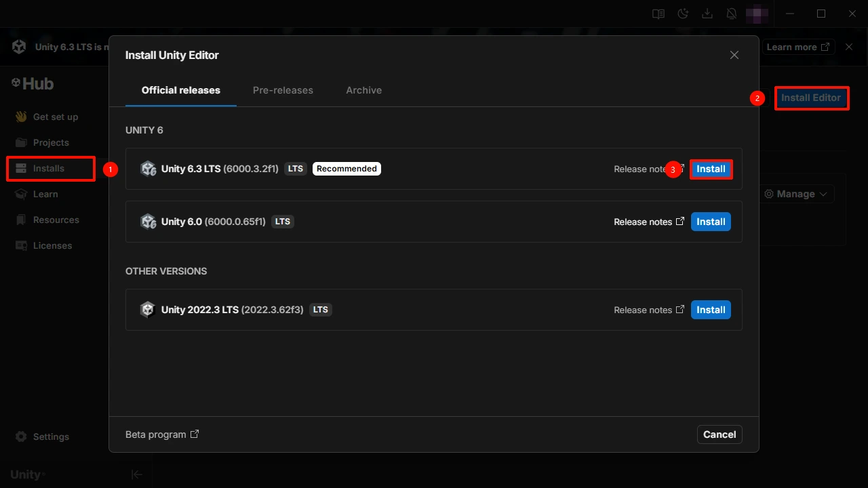This screenshot has height=488, width=868.
Task: Install Unity 6.0 (6000.0.65f1)
Action: click(711, 222)
